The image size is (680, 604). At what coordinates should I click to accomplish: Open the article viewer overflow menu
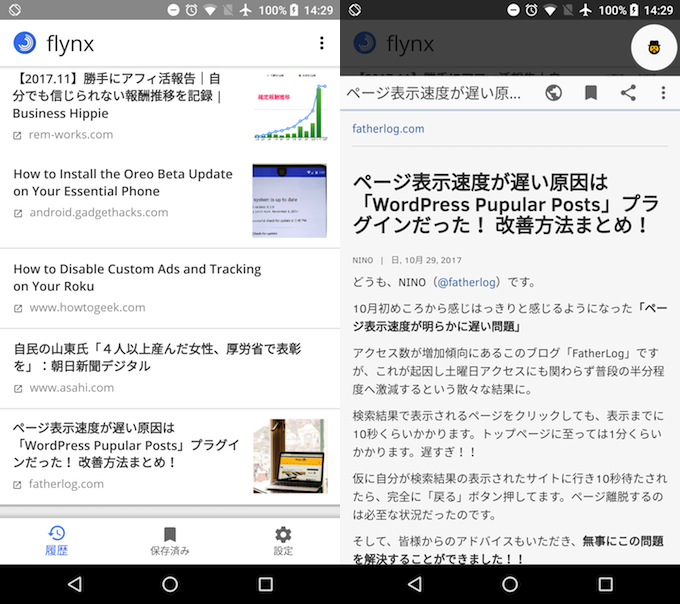(663, 92)
